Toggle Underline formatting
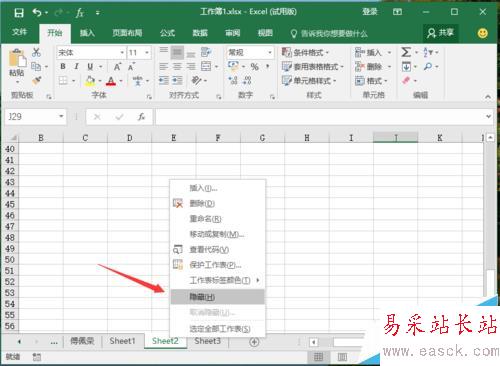The width and height of the screenshot is (500, 366). click(90, 66)
